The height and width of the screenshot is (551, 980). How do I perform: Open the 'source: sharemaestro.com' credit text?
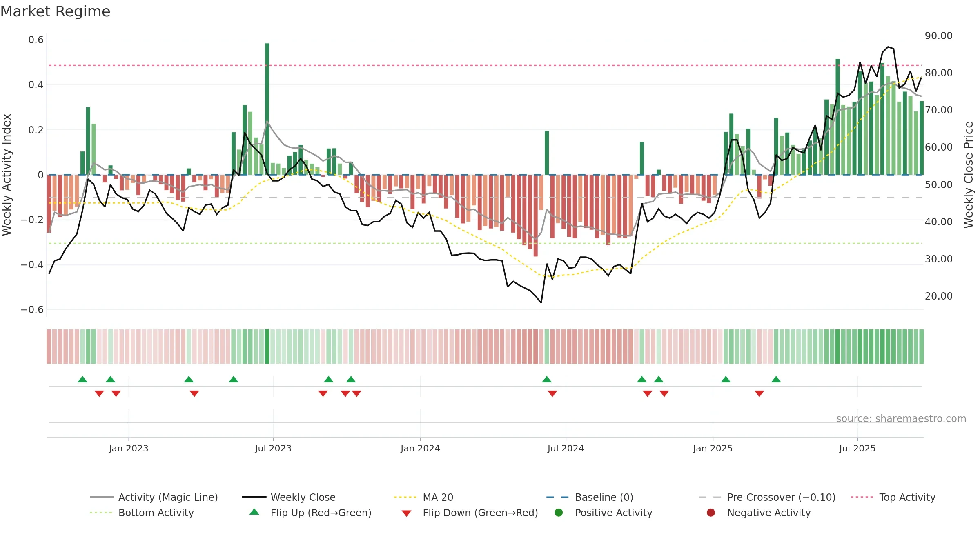tap(901, 419)
